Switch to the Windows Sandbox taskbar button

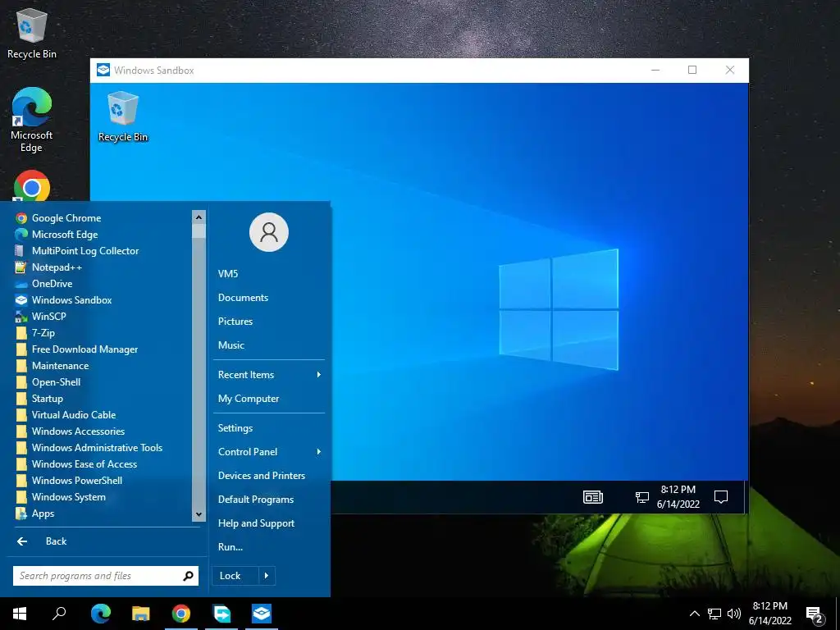pyautogui.click(x=262, y=614)
